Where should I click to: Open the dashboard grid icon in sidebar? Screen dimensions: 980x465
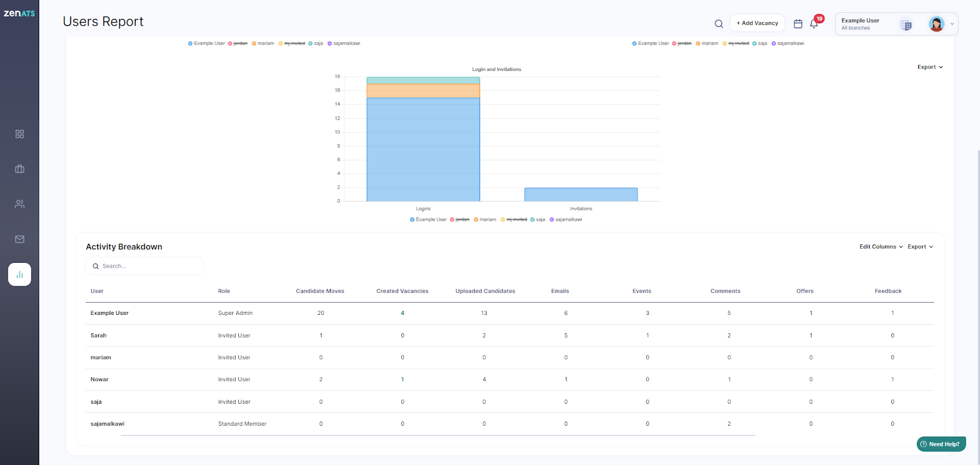(20, 134)
